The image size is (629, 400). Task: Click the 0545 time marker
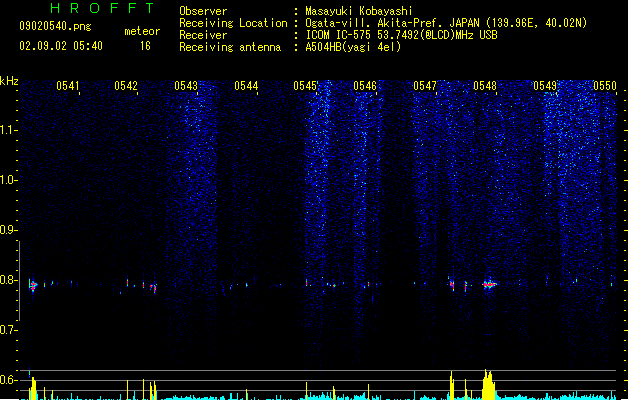(305, 86)
